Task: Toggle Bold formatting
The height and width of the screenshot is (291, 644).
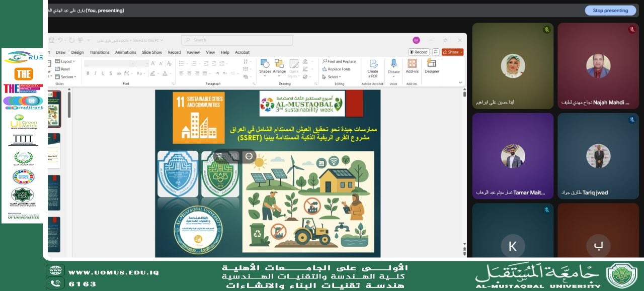Action: (88, 73)
